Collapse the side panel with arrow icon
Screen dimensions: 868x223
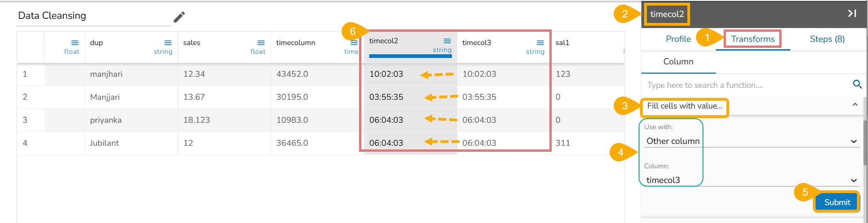click(852, 14)
